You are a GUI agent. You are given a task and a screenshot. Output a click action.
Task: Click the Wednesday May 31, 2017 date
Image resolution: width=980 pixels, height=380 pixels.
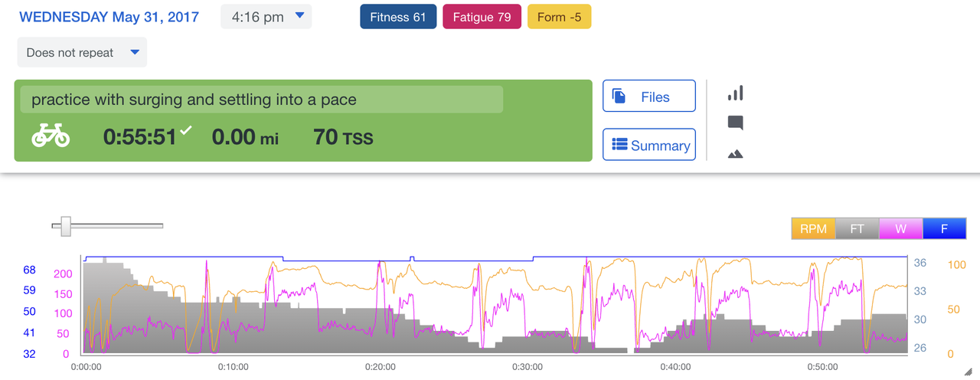point(109,17)
